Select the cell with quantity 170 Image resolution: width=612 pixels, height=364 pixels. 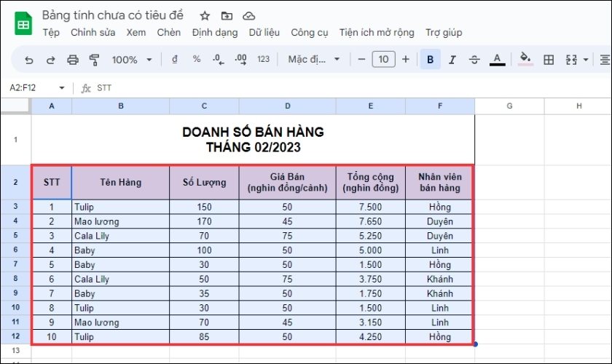point(204,221)
